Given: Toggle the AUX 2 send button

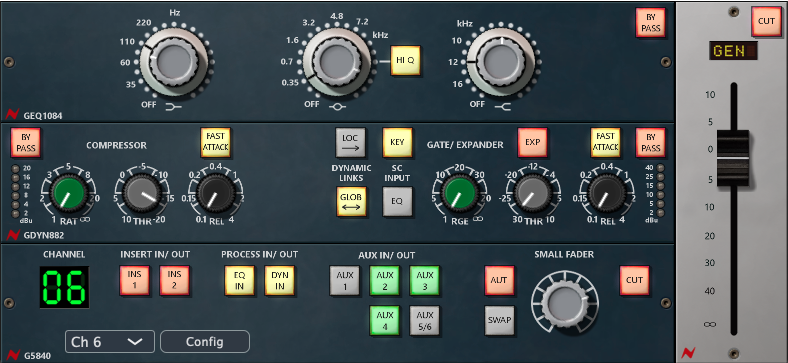Looking at the screenshot, I should (384, 281).
